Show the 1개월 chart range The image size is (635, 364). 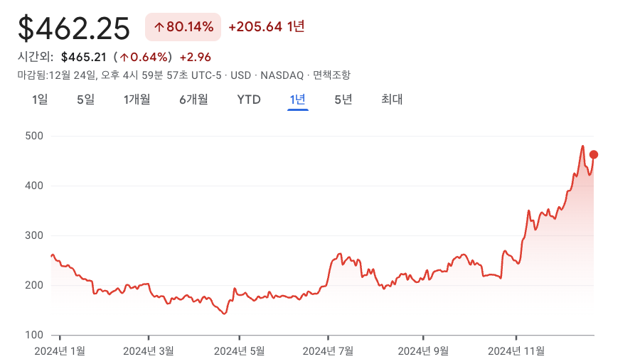(x=137, y=100)
